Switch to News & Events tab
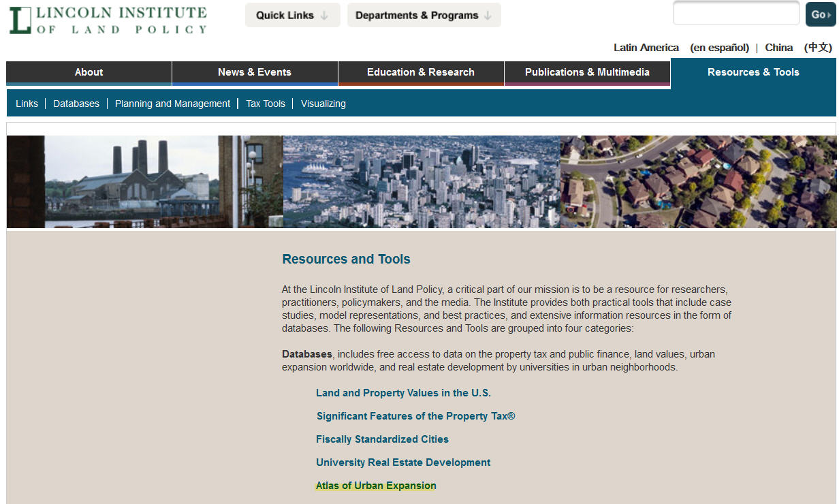The width and height of the screenshot is (839, 504). click(255, 72)
